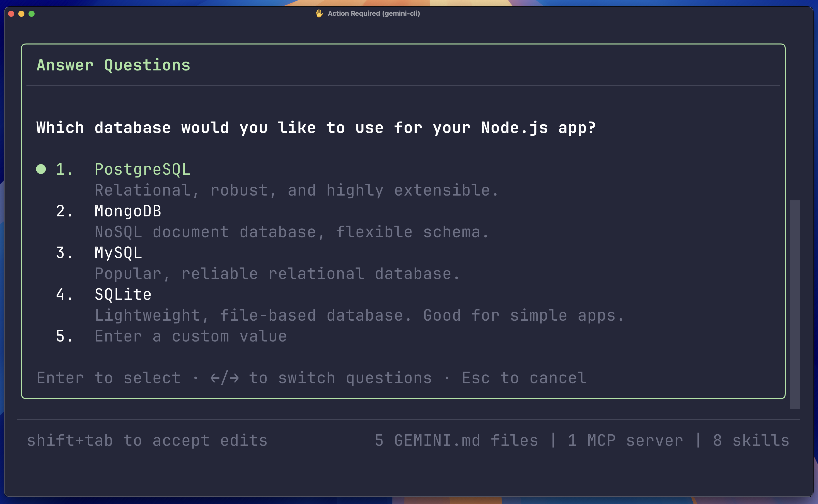818x504 pixels.
Task: Click the shift+tab to accept edits label
Action: click(147, 440)
